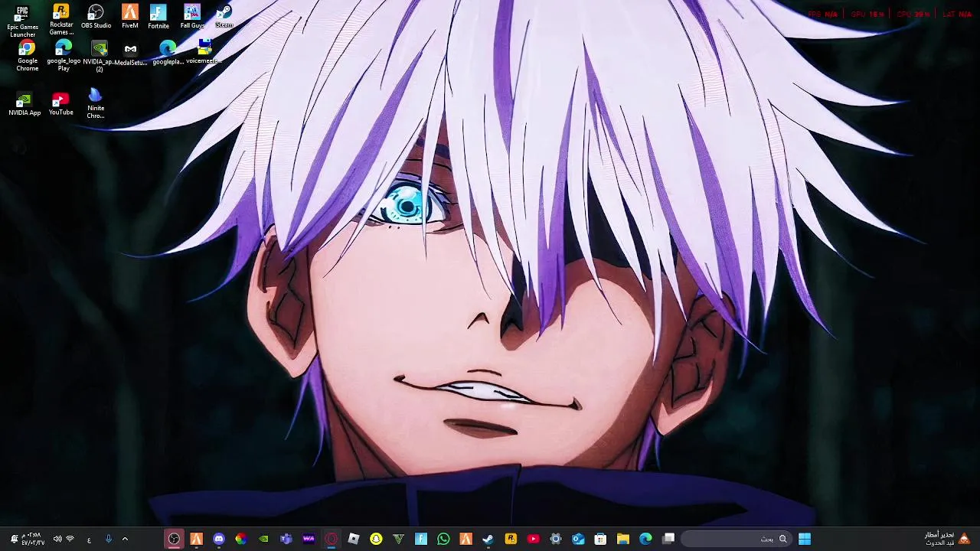The width and height of the screenshot is (980, 551).
Task: Open the Epic Games Launcher desktop shortcut
Action: (x=22, y=21)
